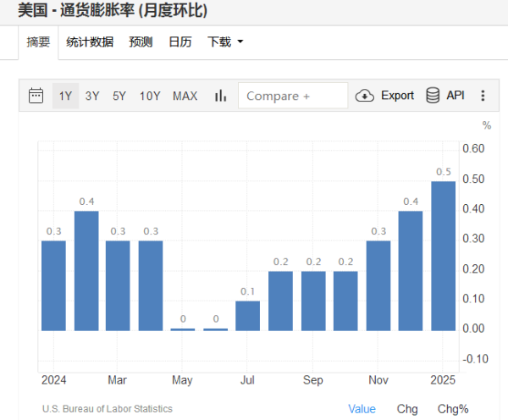
Task: Switch chart to 3Y range
Action: [92, 96]
